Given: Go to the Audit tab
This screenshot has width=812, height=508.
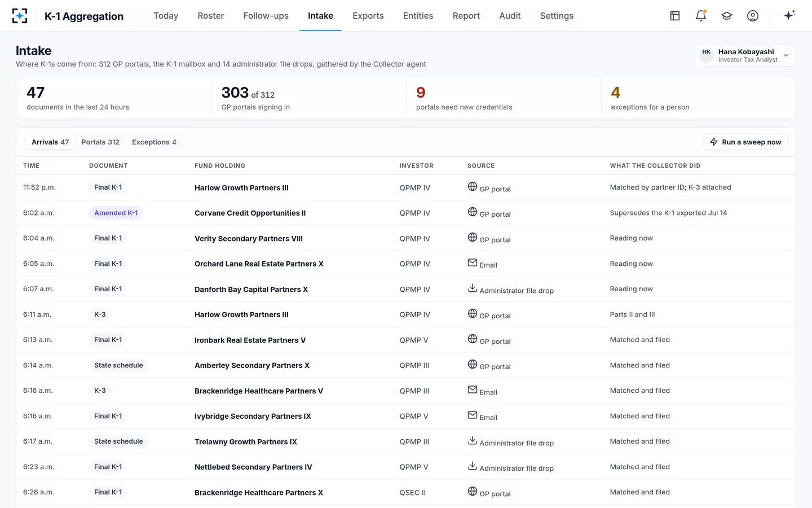Looking at the screenshot, I should click(510, 16).
